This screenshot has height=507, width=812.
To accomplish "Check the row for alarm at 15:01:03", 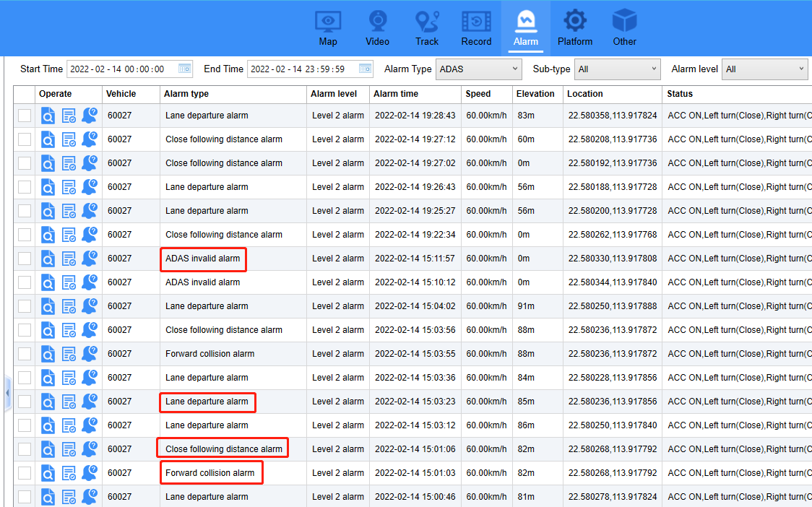I will point(25,473).
